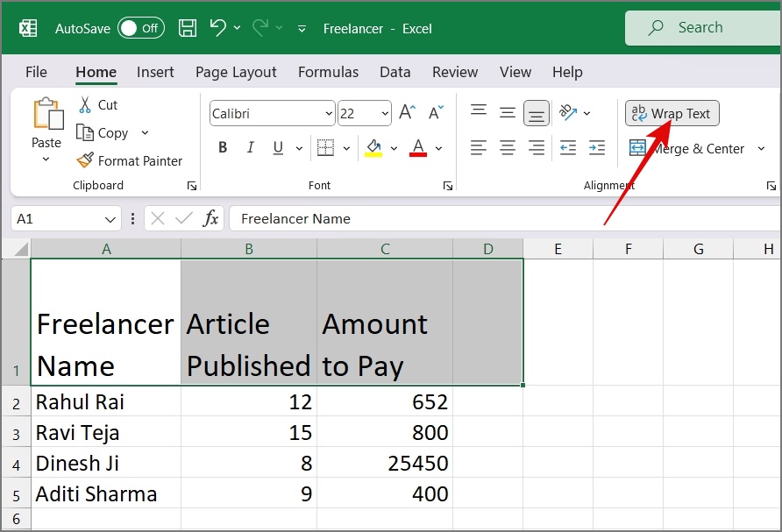Open Customize Quick Access Toolbar dropdown

[302, 29]
